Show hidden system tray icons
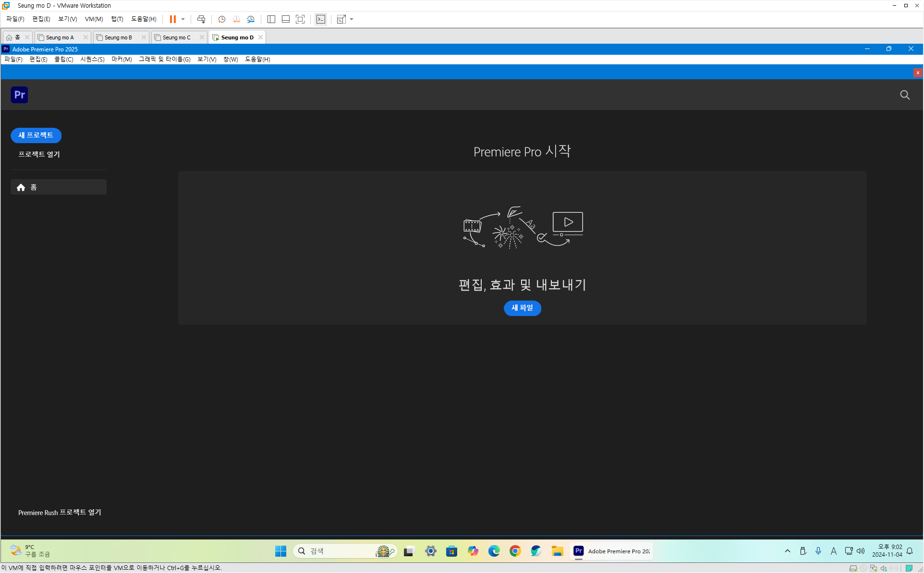The image size is (924, 573). tap(788, 551)
